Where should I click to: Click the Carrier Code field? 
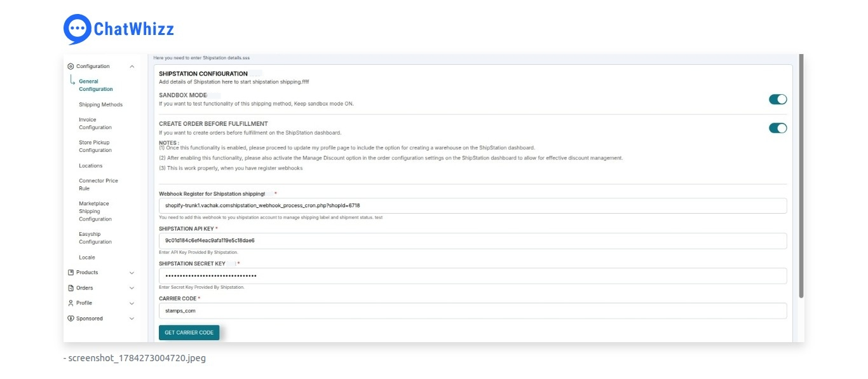point(473,310)
